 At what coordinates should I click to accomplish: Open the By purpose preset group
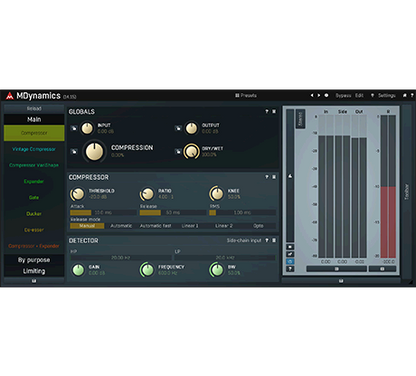(x=34, y=260)
